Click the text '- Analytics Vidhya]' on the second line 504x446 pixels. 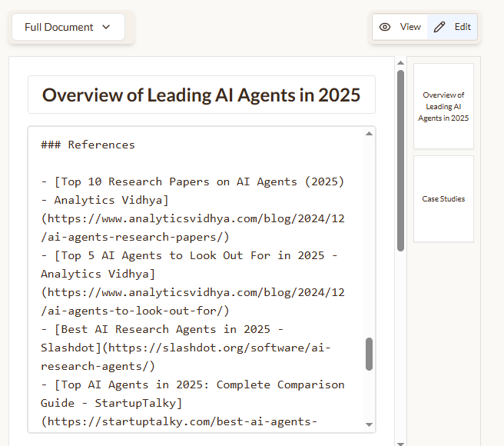[104, 200]
